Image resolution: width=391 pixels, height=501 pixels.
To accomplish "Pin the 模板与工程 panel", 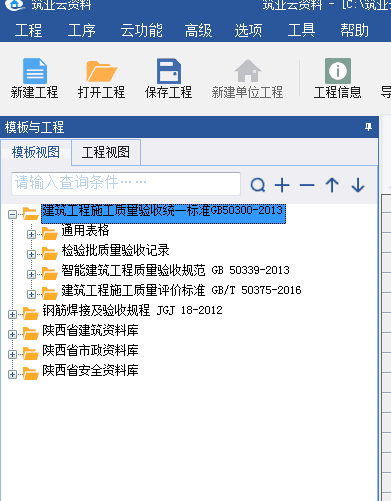I will pos(368,127).
